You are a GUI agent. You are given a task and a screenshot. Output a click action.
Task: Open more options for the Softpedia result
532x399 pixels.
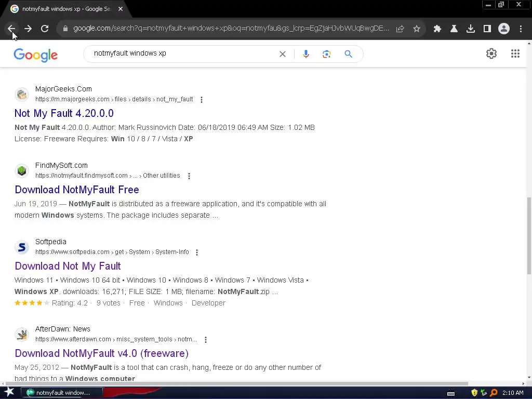197,252
